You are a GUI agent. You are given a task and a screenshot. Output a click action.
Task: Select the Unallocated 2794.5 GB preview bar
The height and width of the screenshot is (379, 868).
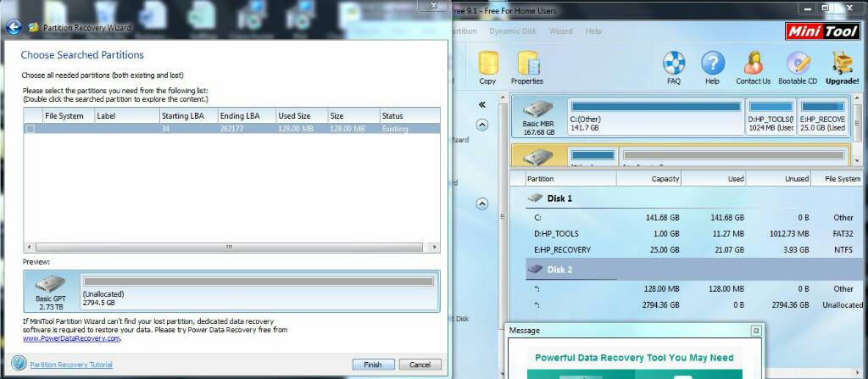(259, 292)
